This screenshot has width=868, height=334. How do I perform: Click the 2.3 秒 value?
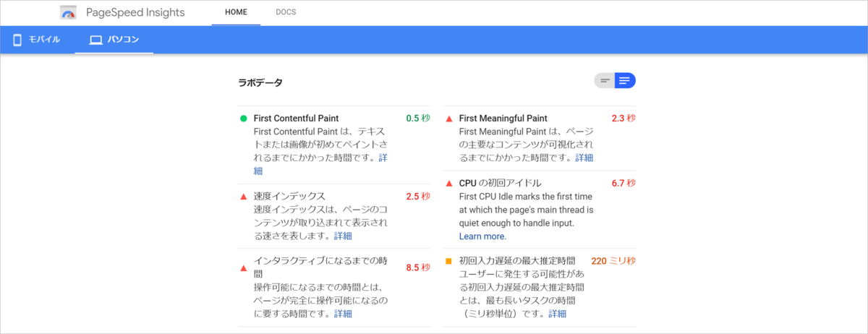coord(624,118)
